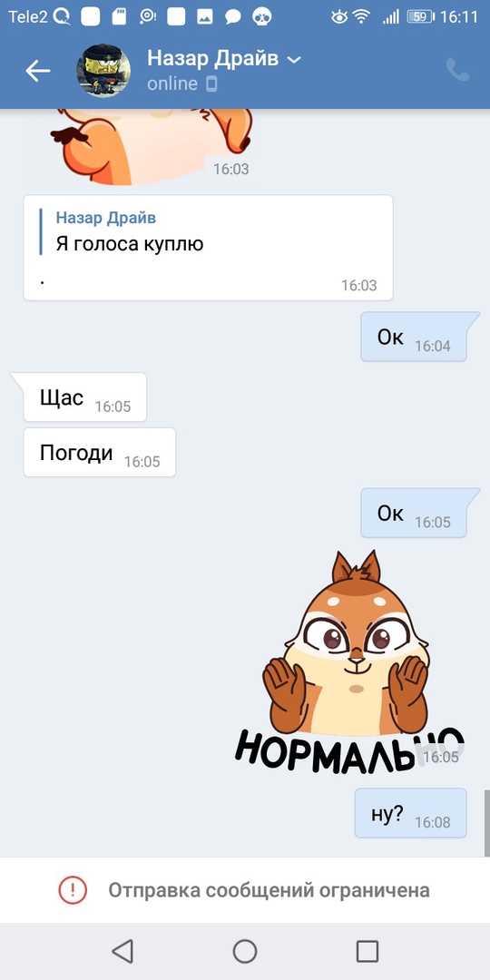Viewport: 490px width, 980px height.
Task: Tap the mobile device indicator next to online
Action: click(211, 83)
